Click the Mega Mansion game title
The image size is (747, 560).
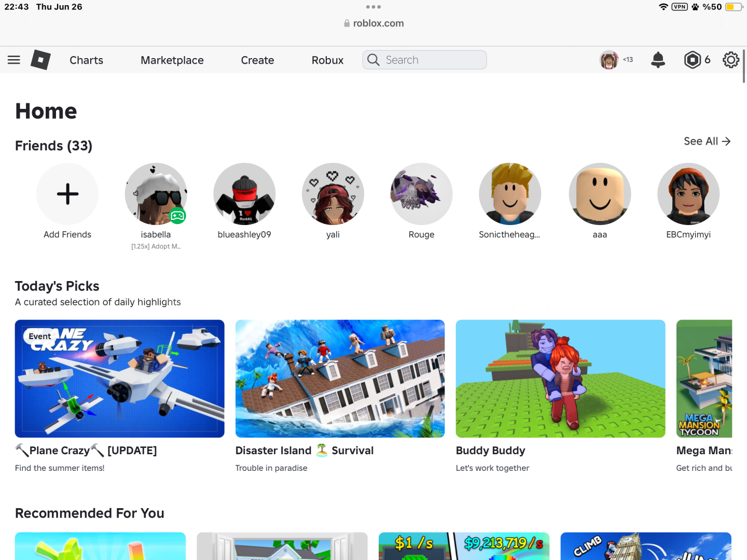704,451
